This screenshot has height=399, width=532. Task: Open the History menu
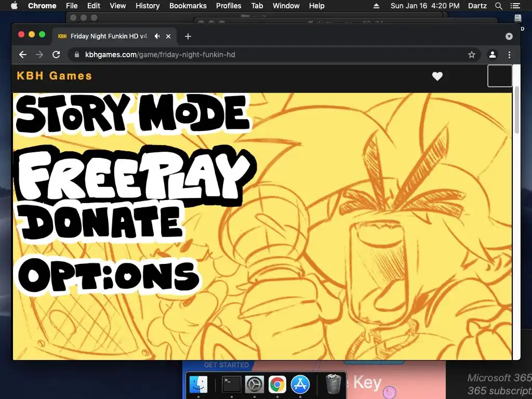coord(148,6)
